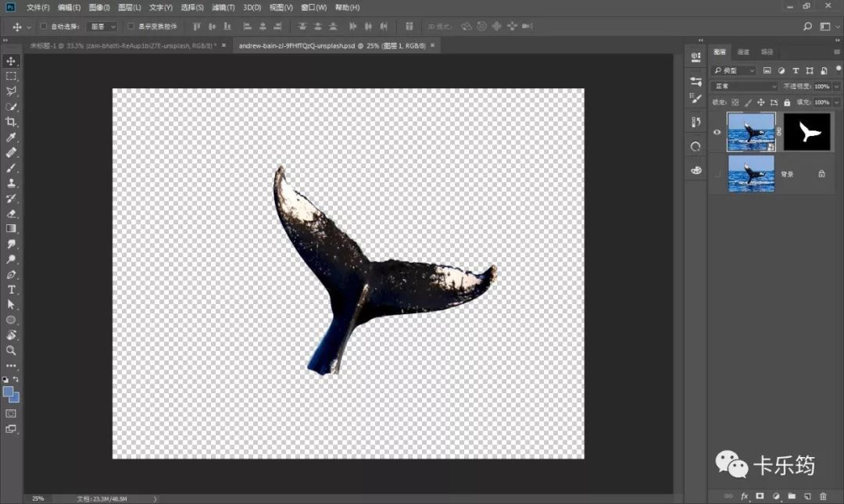Open the Move tool preset picker arrow
844x504 pixels.
29,27
